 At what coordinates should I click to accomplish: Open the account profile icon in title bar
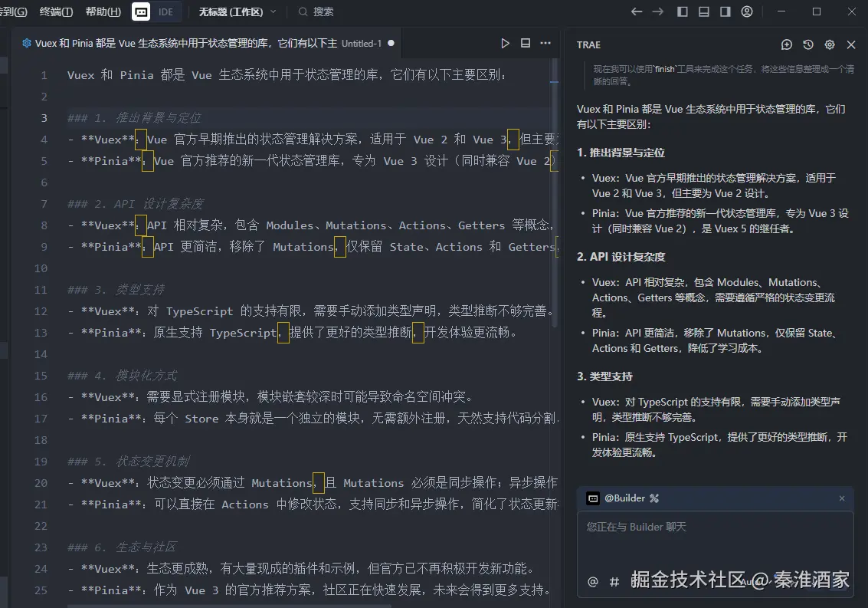(x=746, y=11)
